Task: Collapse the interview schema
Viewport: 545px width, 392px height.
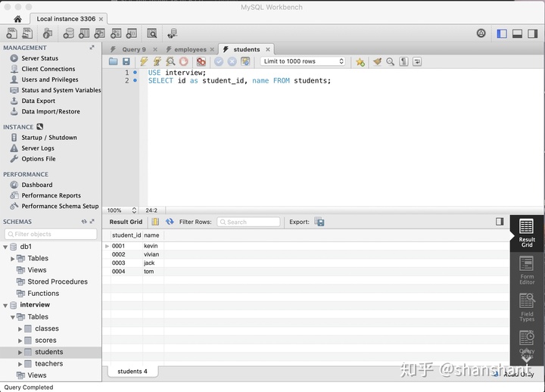Action: (x=5, y=306)
